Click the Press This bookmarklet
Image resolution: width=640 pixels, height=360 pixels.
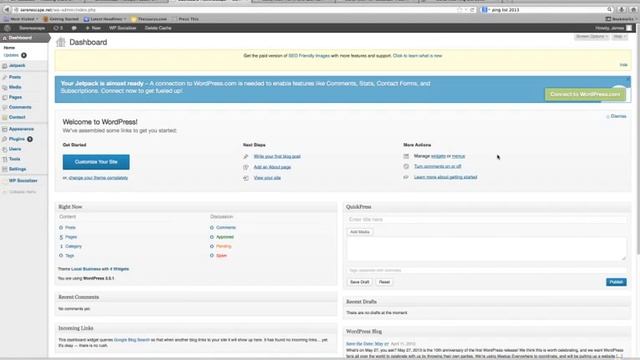tap(186, 19)
